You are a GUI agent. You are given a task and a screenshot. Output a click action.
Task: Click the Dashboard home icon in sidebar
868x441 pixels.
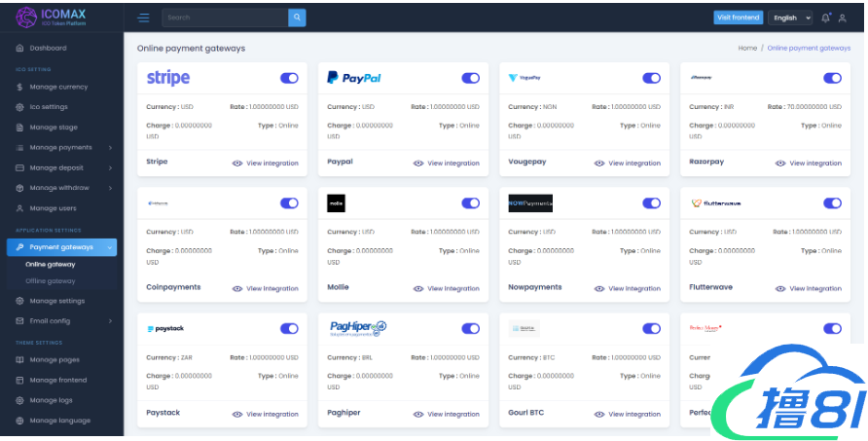click(19, 48)
